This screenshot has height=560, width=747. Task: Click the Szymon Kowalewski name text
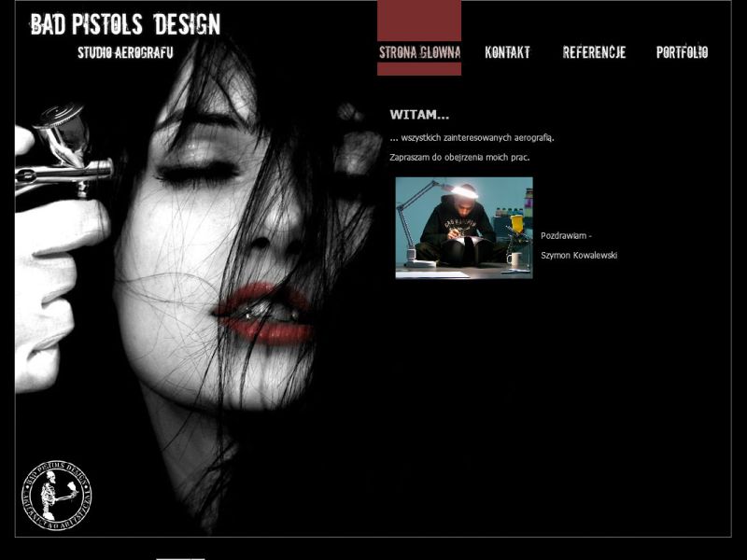click(579, 255)
